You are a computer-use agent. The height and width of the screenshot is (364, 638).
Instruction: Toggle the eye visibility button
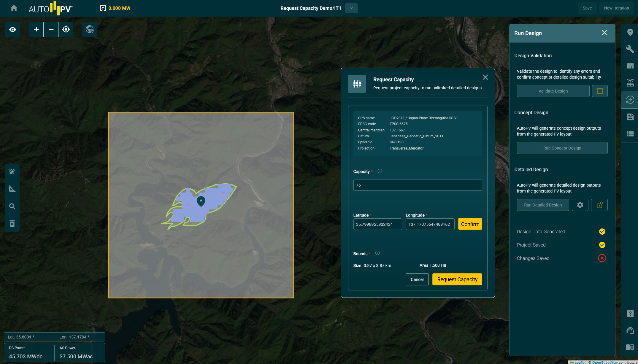pyautogui.click(x=12, y=29)
